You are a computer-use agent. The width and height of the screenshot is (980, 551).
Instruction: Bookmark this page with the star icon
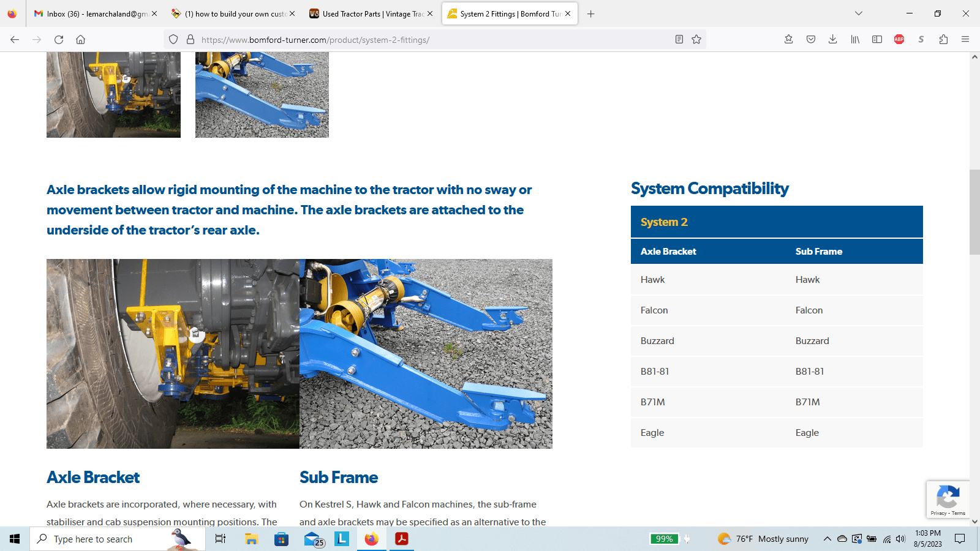(x=696, y=39)
